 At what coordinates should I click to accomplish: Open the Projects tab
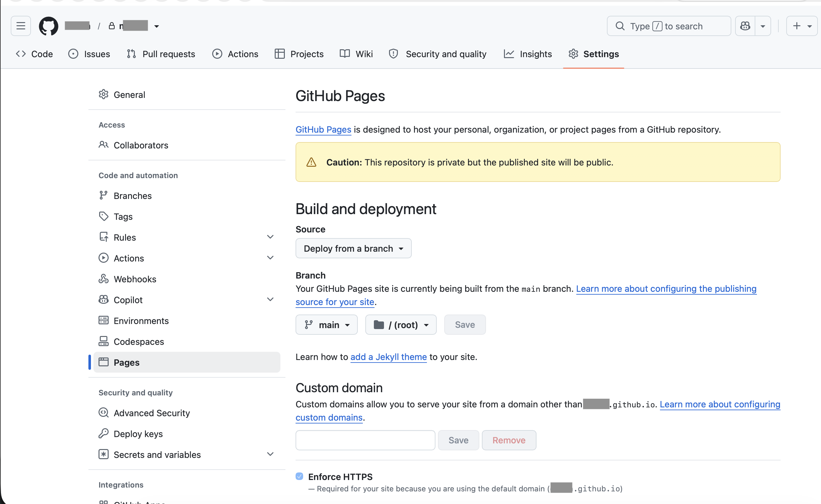pos(299,54)
